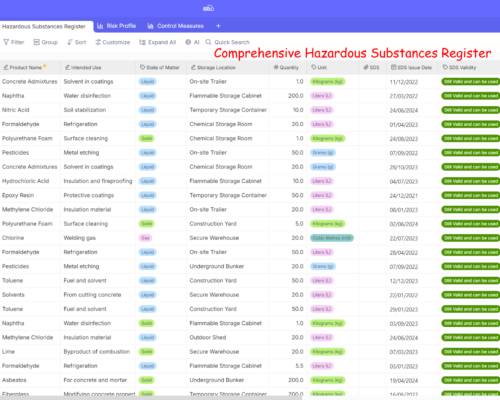
Task: Click the Quick Search magnifier icon
Action: click(208, 42)
